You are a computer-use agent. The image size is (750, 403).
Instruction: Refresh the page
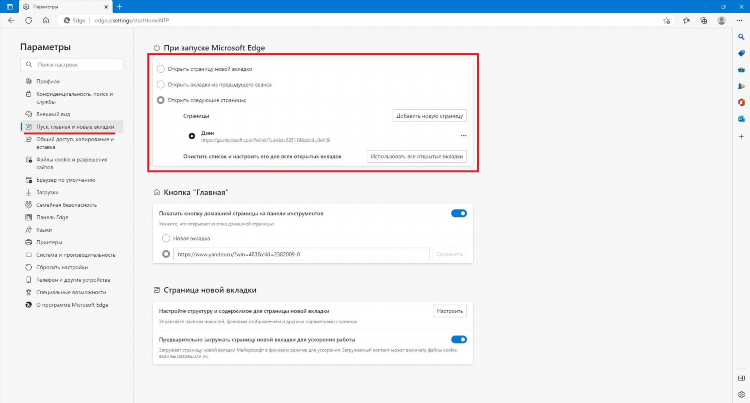coord(29,21)
